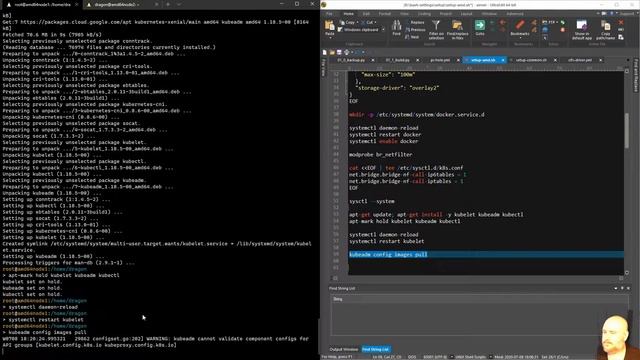Select the Coding ribbon tab
Viewport: 640px width, 360px height.
pos(424,14)
